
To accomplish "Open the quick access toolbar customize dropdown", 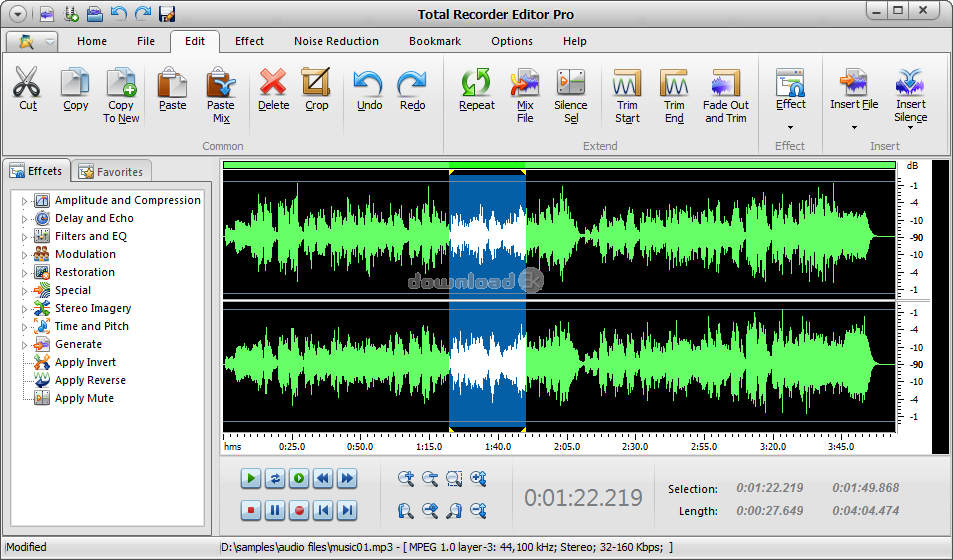I will tap(18, 13).
